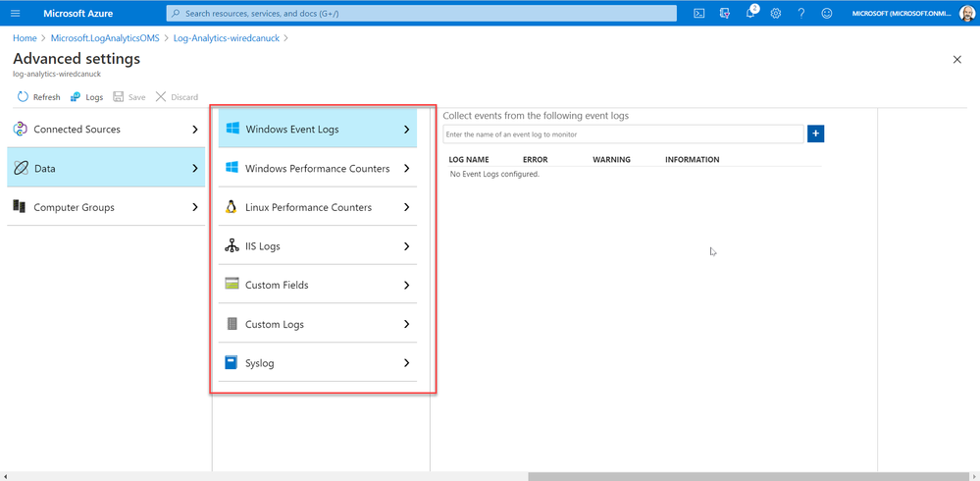Click the 'No Event Logs configured.' text

pyautogui.click(x=494, y=174)
